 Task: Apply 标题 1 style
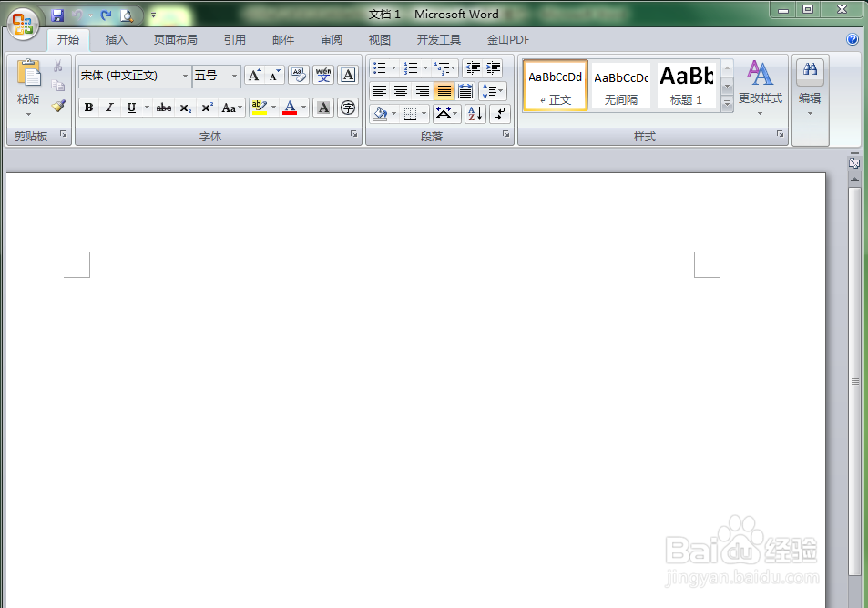687,86
